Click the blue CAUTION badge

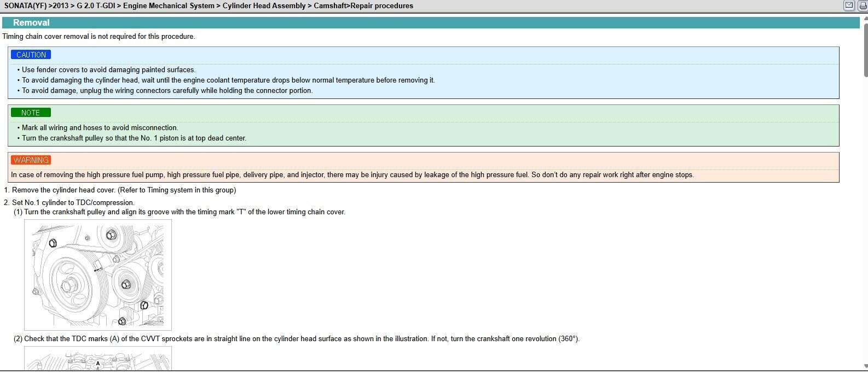(31, 55)
